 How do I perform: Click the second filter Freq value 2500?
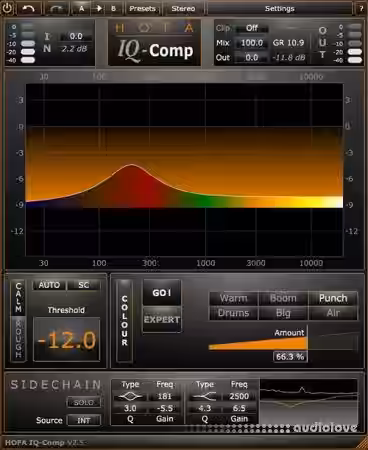pos(239,397)
